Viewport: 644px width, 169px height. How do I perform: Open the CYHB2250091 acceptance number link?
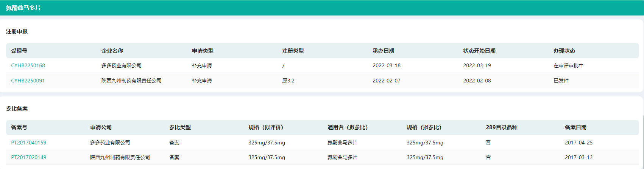[x=28, y=81]
